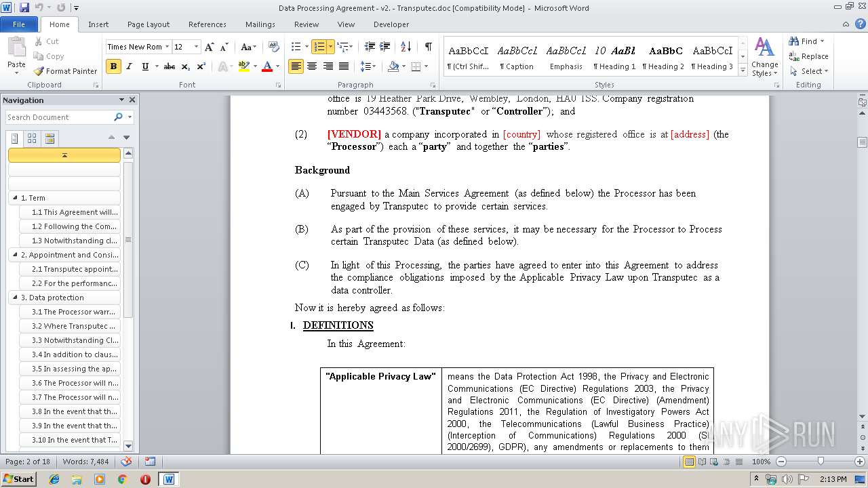
Task: Collapse '2. Appointment and Consi...' heading
Action: click(15, 255)
